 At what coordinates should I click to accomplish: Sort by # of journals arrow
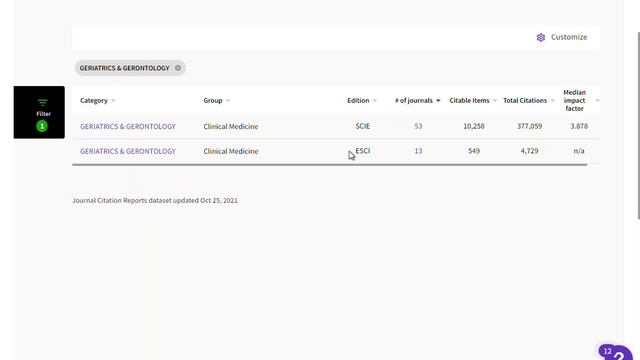point(438,101)
